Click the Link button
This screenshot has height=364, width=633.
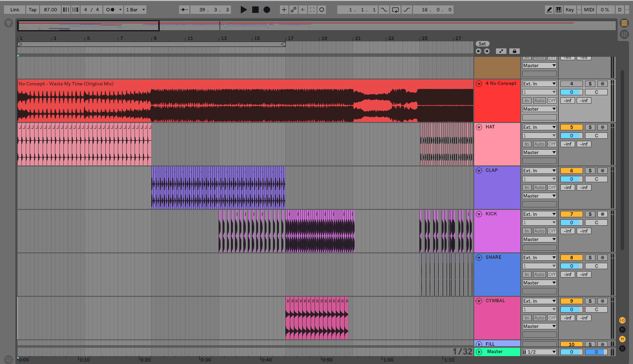pyautogui.click(x=15, y=9)
